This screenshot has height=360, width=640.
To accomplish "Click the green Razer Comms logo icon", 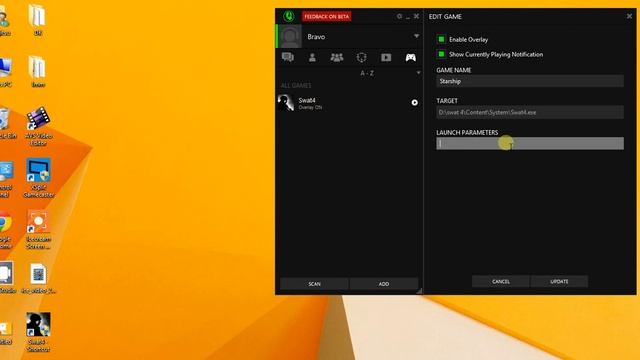I will [x=289, y=16].
